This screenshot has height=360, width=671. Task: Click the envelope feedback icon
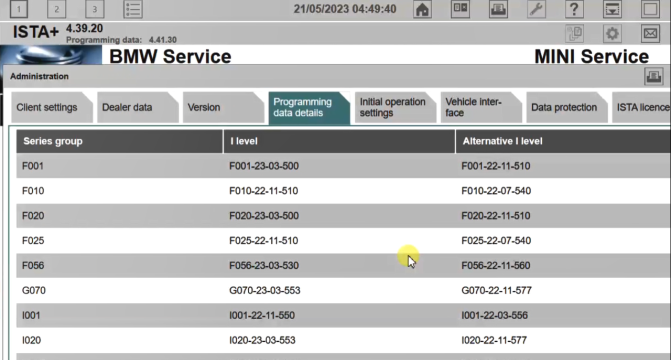pyautogui.click(x=650, y=33)
